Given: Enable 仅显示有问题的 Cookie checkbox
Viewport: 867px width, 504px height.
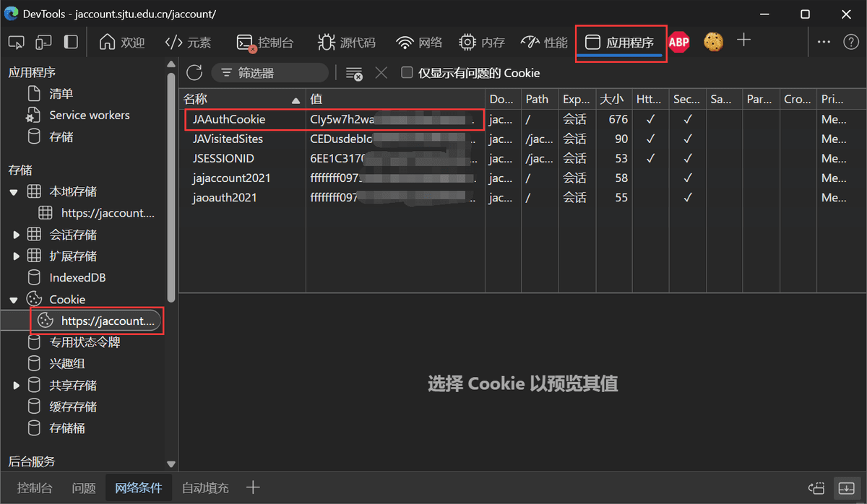Looking at the screenshot, I should (x=407, y=72).
